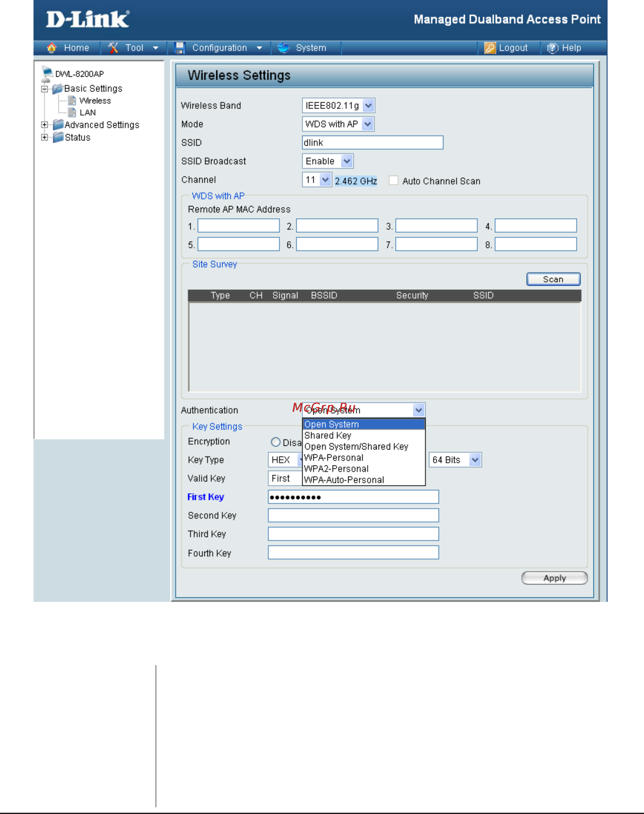Click the Basic Settings folder icon
644x814 pixels.
click(x=57, y=89)
